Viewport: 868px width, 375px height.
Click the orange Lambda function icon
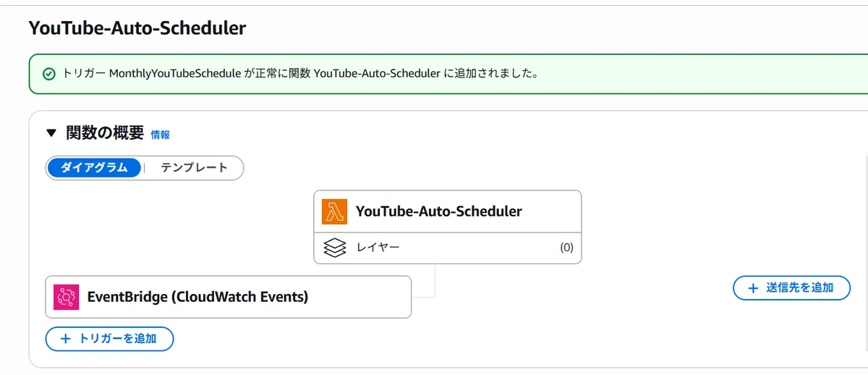pos(334,211)
